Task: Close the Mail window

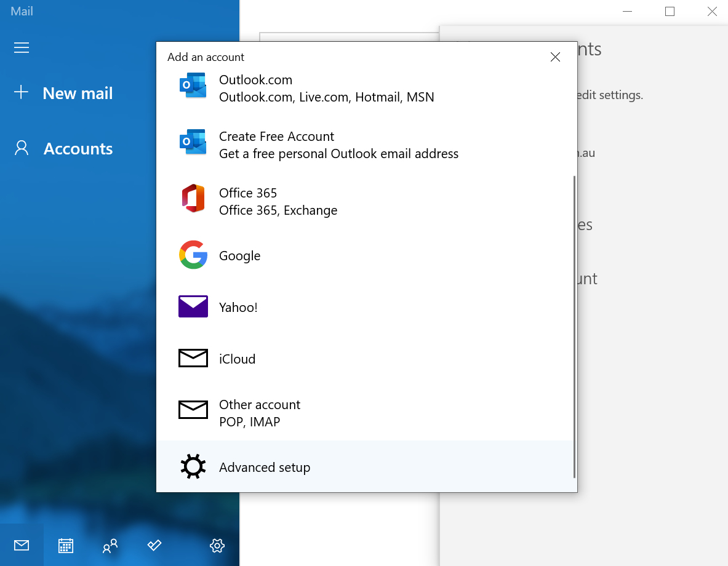Action: tap(712, 11)
